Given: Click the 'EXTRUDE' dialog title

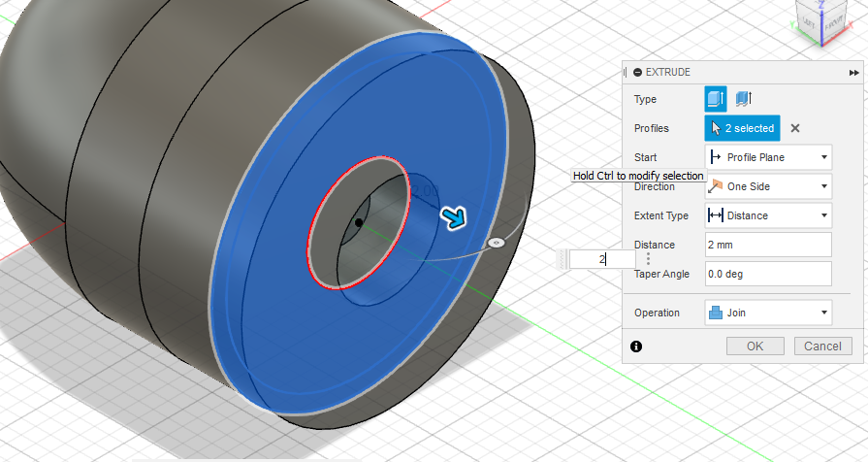Looking at the screenshot, I should (x=667, y=72).
